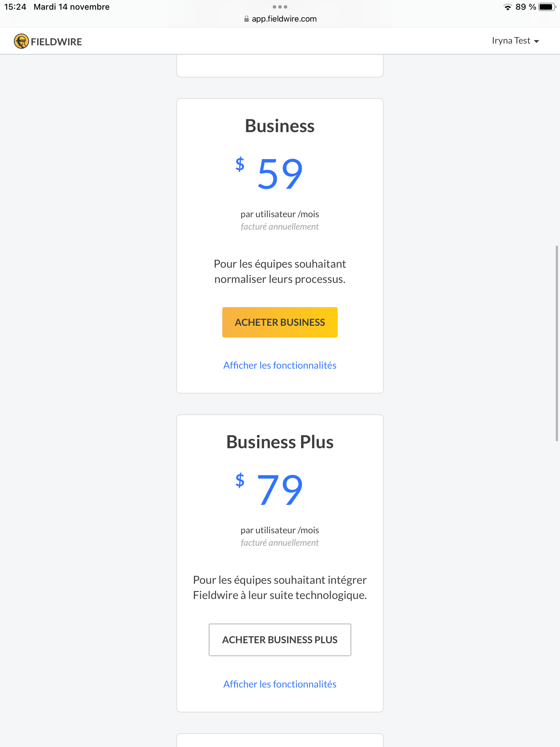
Task: Click the Fieldwire hard-hat logo icon
Action: 21,41
